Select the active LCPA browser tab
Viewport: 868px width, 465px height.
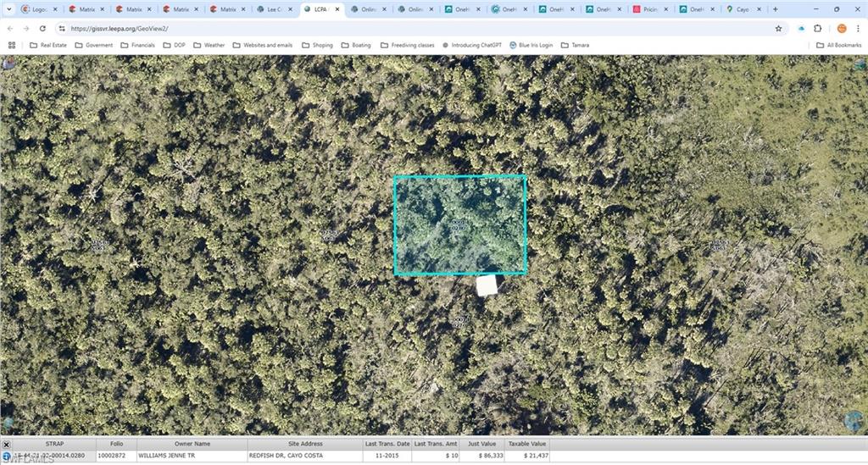321,9
